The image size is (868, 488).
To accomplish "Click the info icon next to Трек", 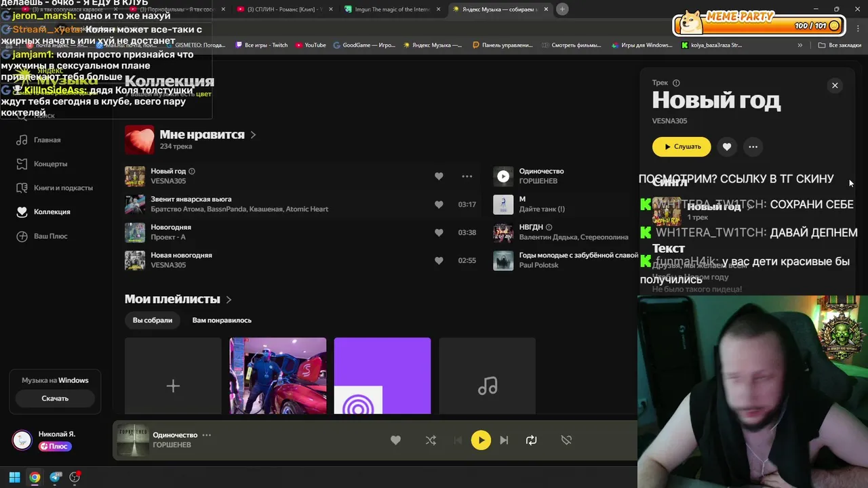I will [676, 83].
